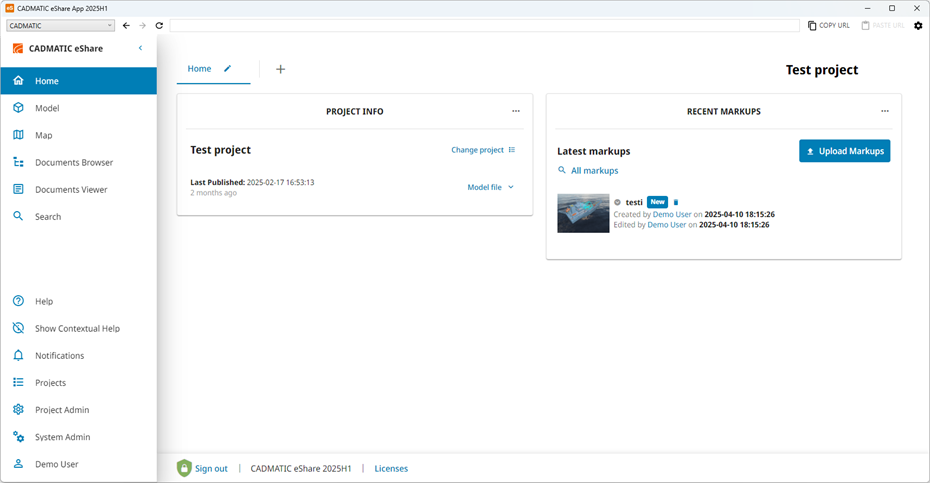Open Project Info panel options menu
Screen dimensions: 930x483
pyautogui.click(x=516, y=111)
